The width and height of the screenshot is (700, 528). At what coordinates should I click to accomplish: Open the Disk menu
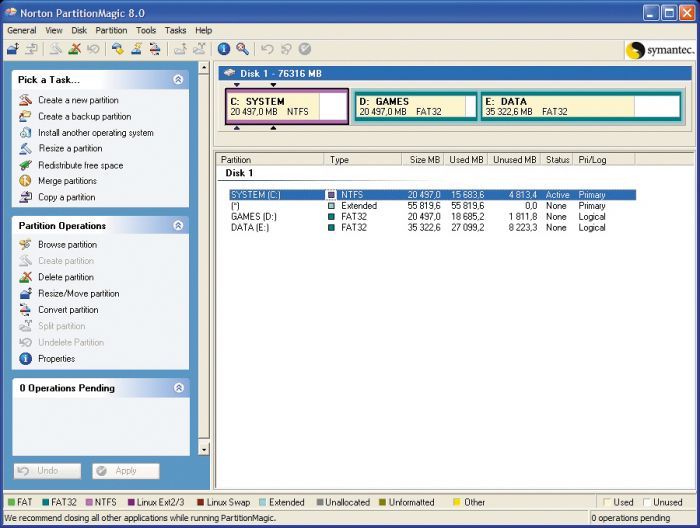click(79, 30)
